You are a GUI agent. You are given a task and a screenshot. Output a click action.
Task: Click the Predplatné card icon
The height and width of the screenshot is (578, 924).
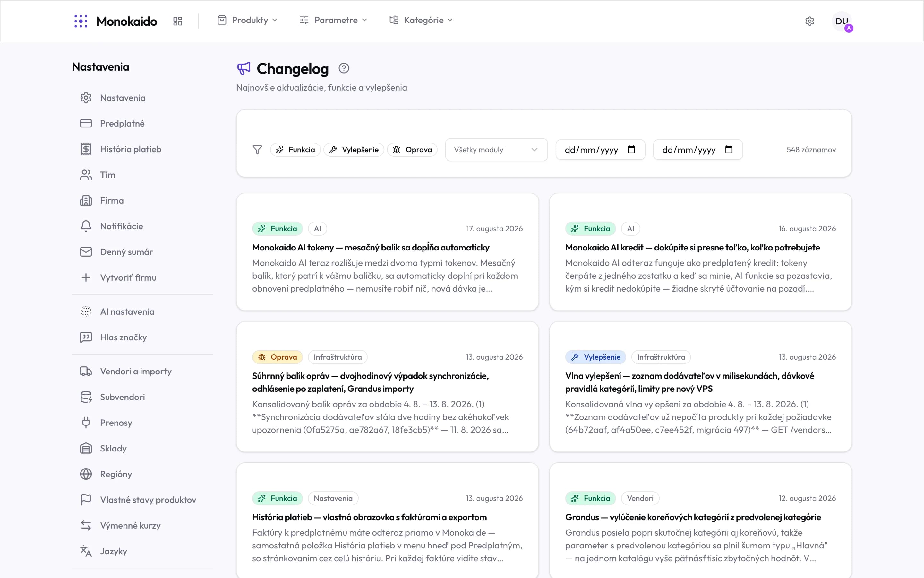click(86, 124)
